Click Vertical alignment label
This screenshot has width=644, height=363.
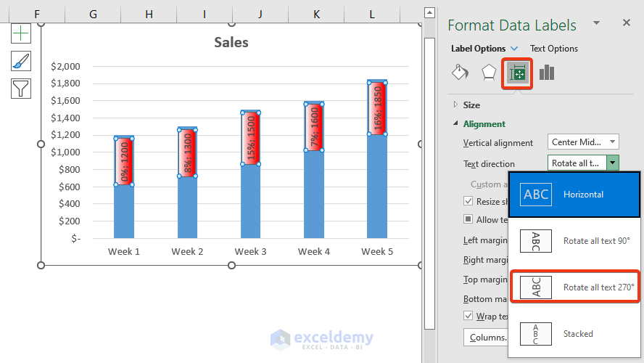click(x=498, y=142)
